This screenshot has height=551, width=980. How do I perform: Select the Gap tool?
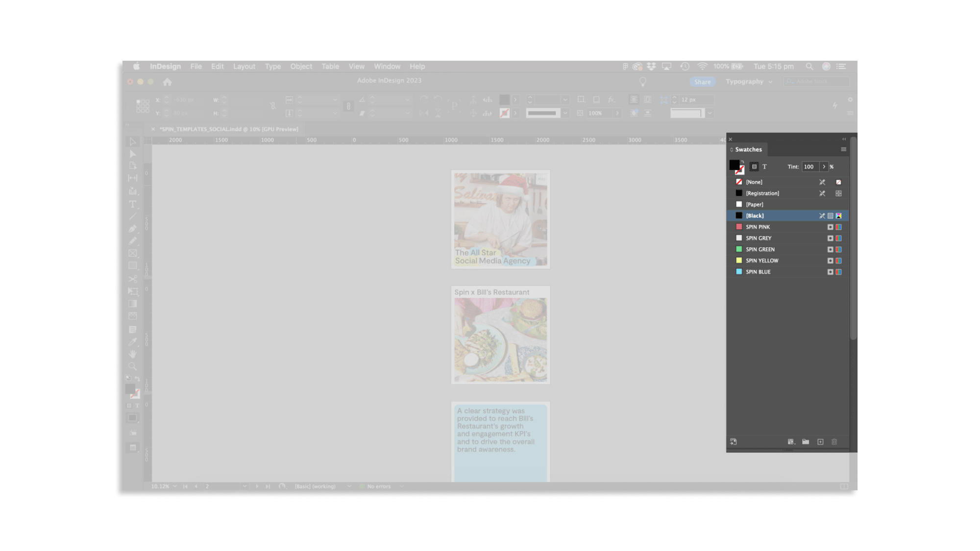coord(133,178)
